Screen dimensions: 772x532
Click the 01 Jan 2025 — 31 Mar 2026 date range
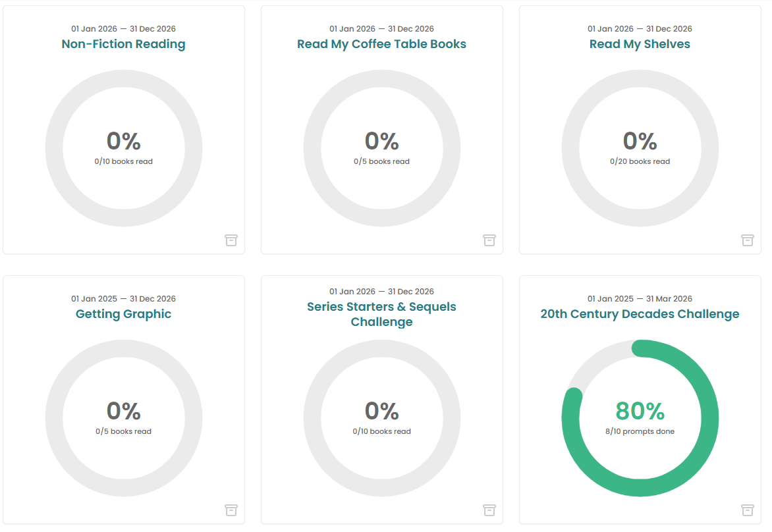(640, 299)
